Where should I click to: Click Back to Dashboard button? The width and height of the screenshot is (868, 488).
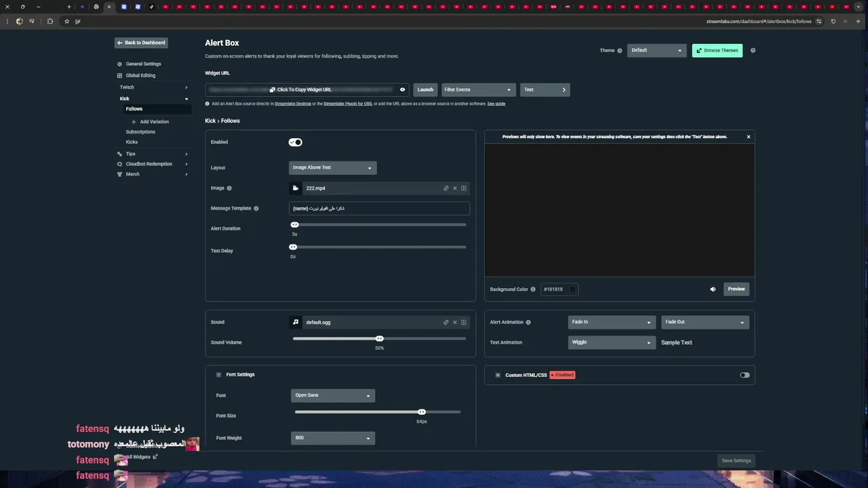pos(141,43)
